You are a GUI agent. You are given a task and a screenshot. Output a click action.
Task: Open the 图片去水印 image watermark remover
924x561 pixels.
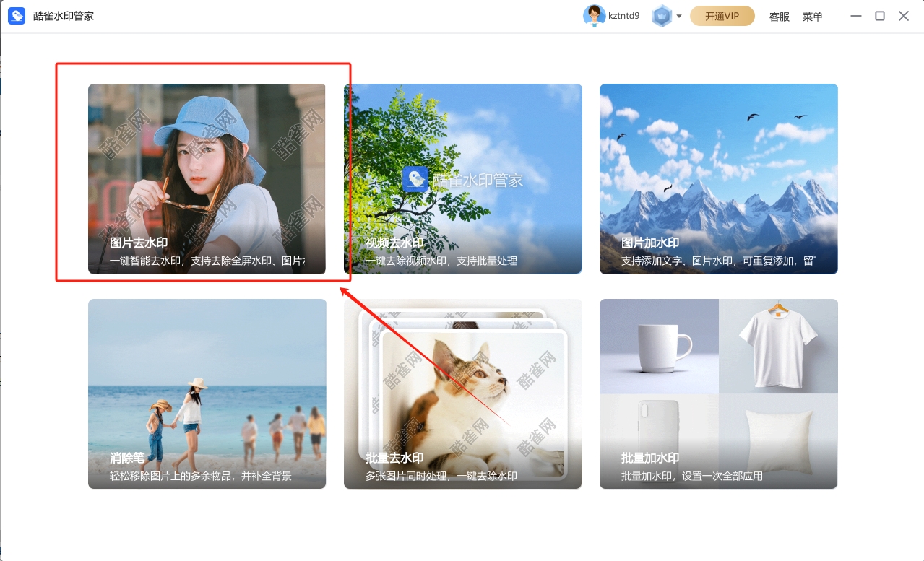[x=207, y=178]
